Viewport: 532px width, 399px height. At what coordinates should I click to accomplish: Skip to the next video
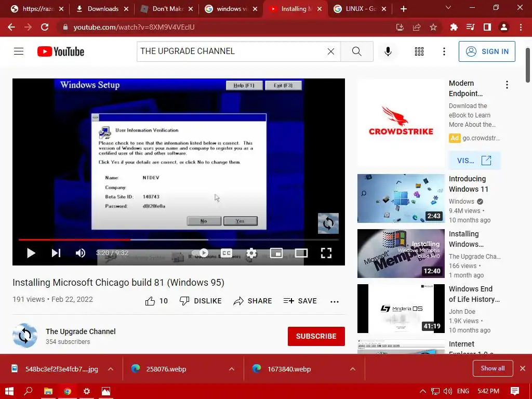pyautogui.click(x=56, y=253)
